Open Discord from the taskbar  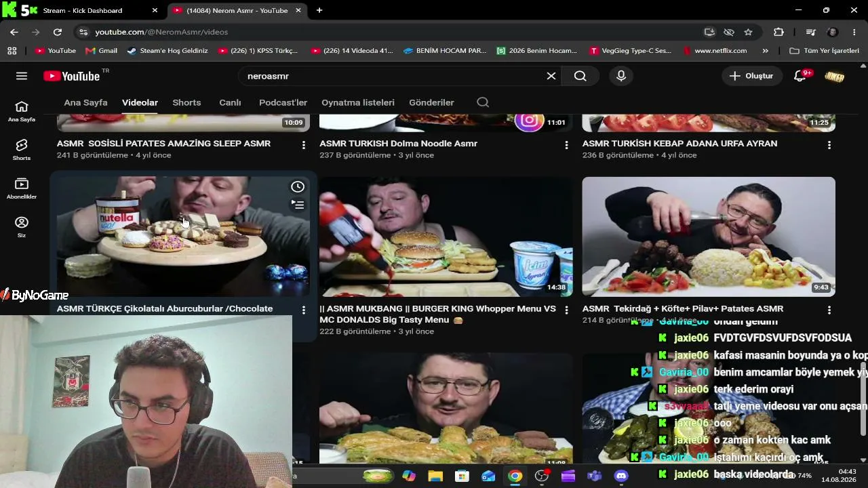click(621, 476)
